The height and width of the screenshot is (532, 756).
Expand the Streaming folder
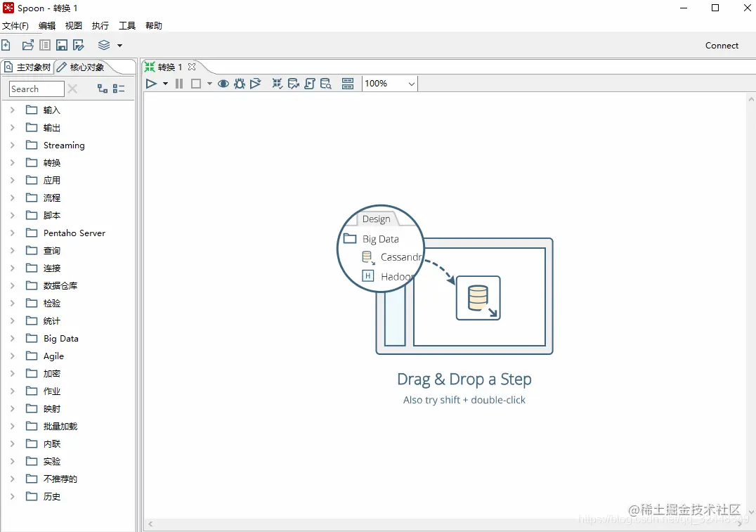pyautogui.click(x=13, y=145)
